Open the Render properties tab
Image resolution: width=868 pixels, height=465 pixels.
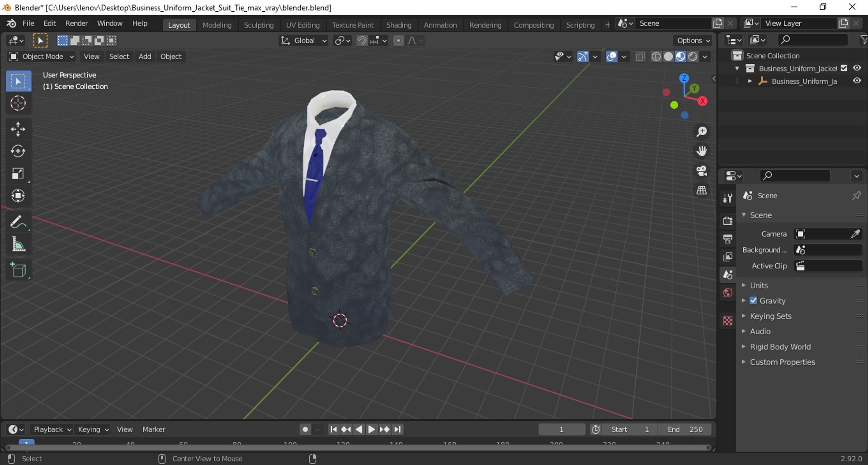point(727,221)
